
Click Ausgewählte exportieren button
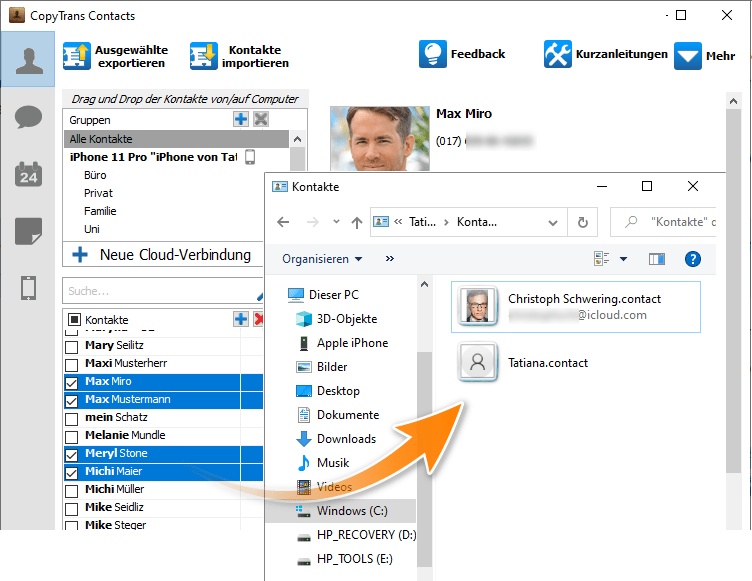(116, 57)
